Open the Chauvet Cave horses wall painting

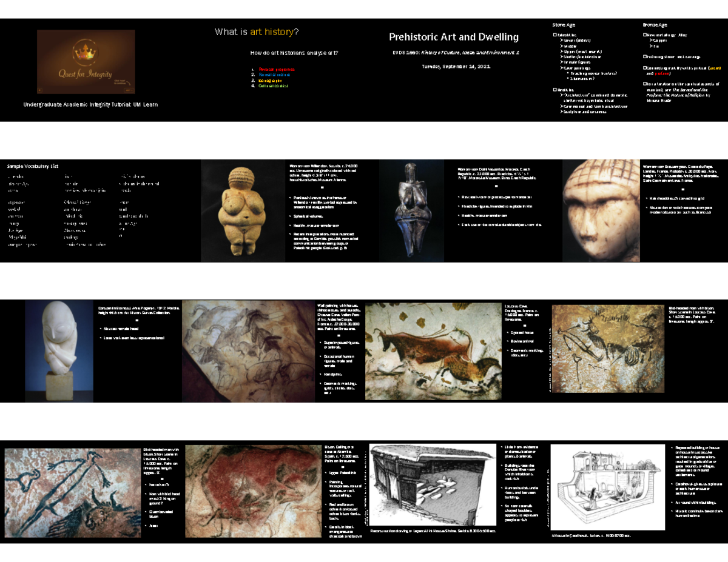[x=248, y=350]
